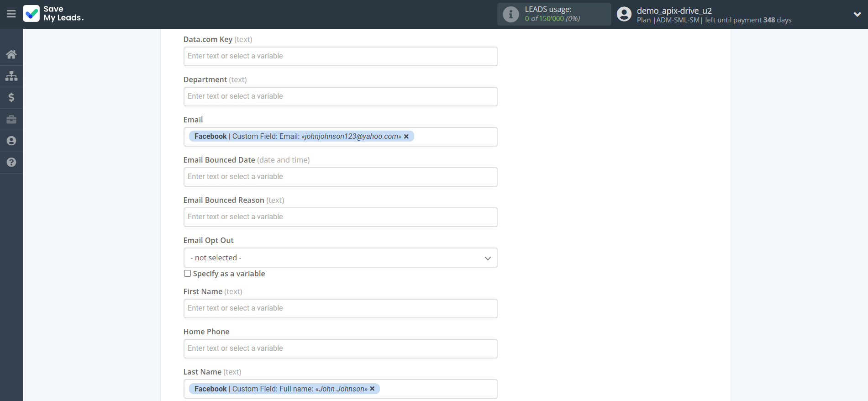Click into the Department text field

coord(340,96)
